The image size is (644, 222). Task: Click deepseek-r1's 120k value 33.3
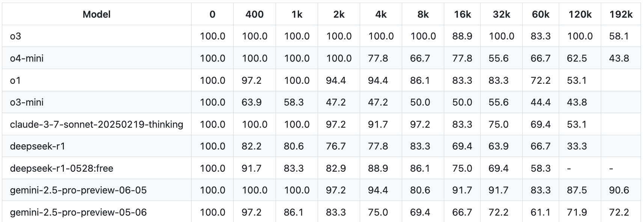(x=577, y=146)
